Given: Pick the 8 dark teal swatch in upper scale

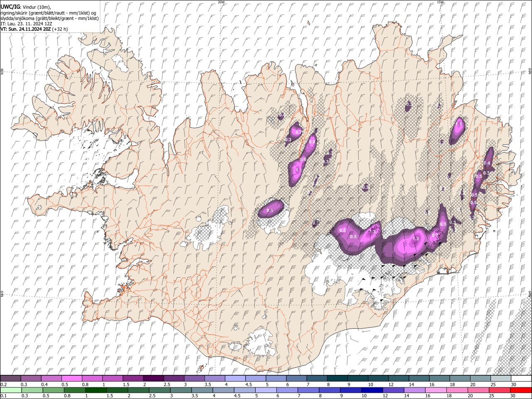Looking at the screenshot, I should tap(337, 378).
